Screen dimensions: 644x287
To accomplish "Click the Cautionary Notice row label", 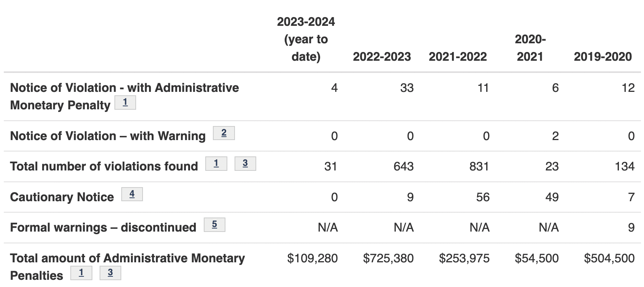I will point(62,197).
